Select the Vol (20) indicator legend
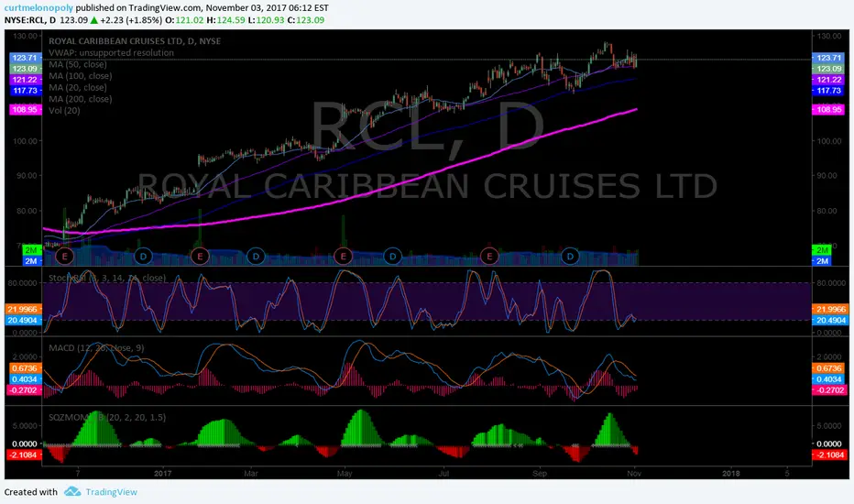Viewport: 854px width, 504px height. pyautogui.click(x=64, y=111)
